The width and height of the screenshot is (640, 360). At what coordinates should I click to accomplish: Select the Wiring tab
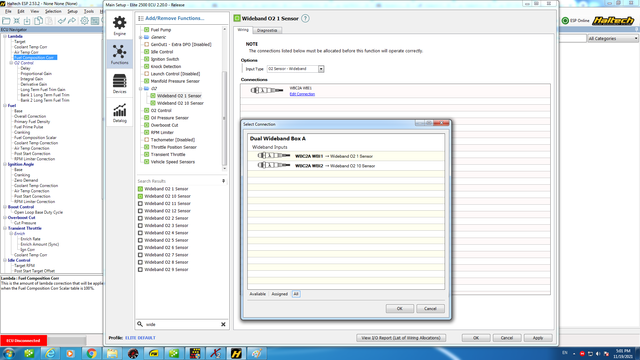click(243, 30)
